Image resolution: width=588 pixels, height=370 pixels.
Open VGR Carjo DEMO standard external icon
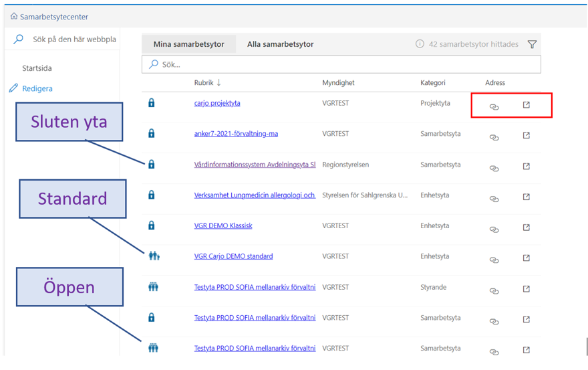click(x=526, y=258)
